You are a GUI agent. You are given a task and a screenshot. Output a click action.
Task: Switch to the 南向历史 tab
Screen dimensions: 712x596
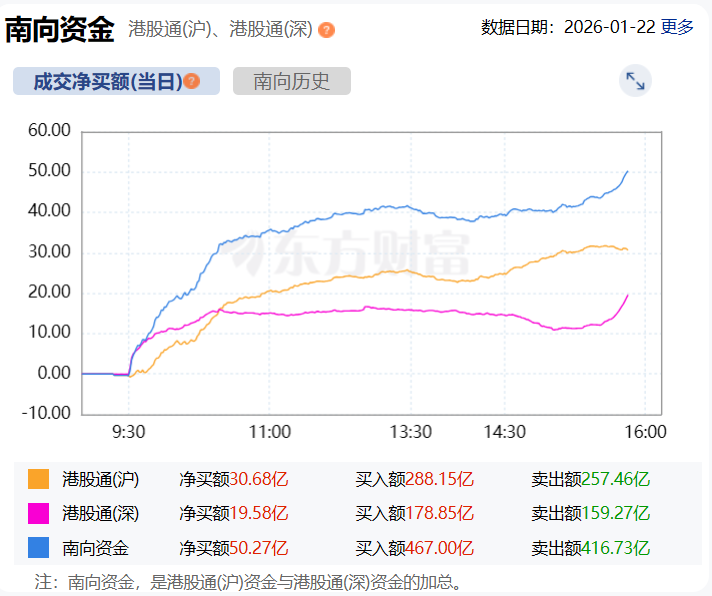click(x=291, y=82)
